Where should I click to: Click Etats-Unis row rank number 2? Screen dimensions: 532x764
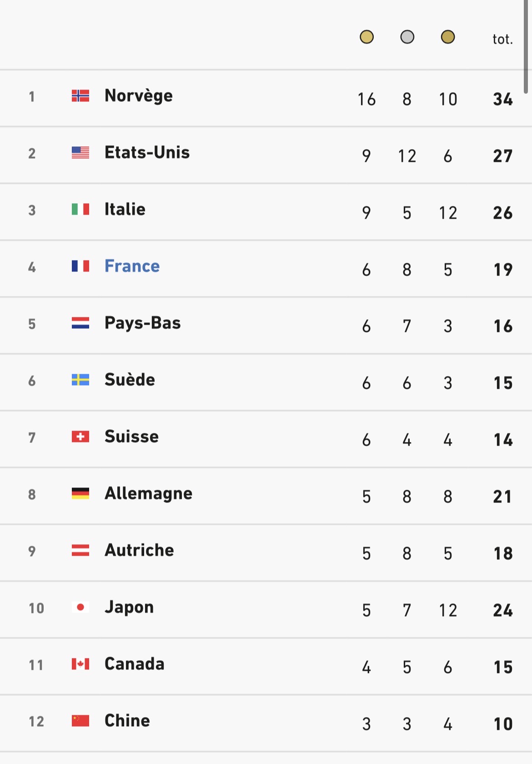32,153
